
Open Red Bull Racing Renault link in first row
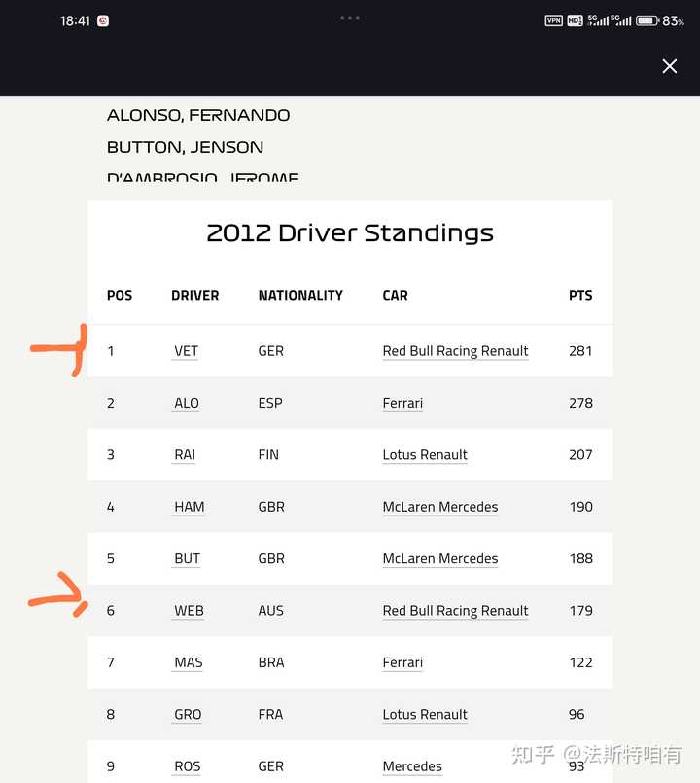[x=455, y=351]
